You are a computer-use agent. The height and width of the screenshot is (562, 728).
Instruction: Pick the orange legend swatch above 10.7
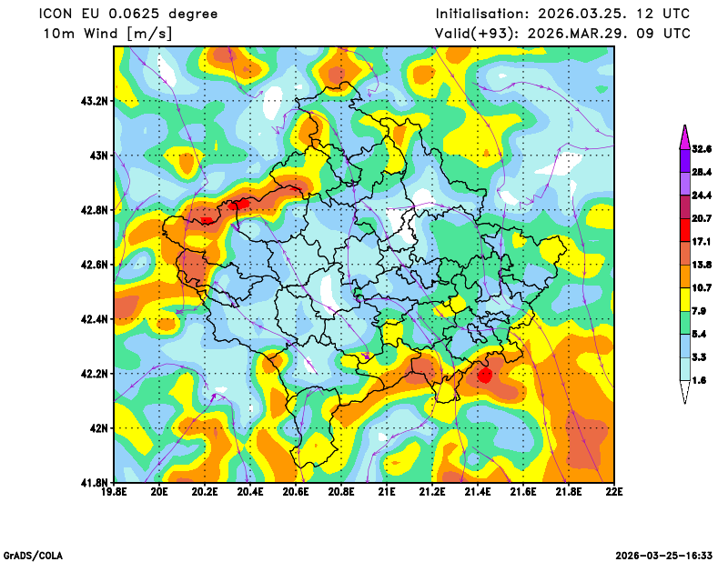[684, 276]
